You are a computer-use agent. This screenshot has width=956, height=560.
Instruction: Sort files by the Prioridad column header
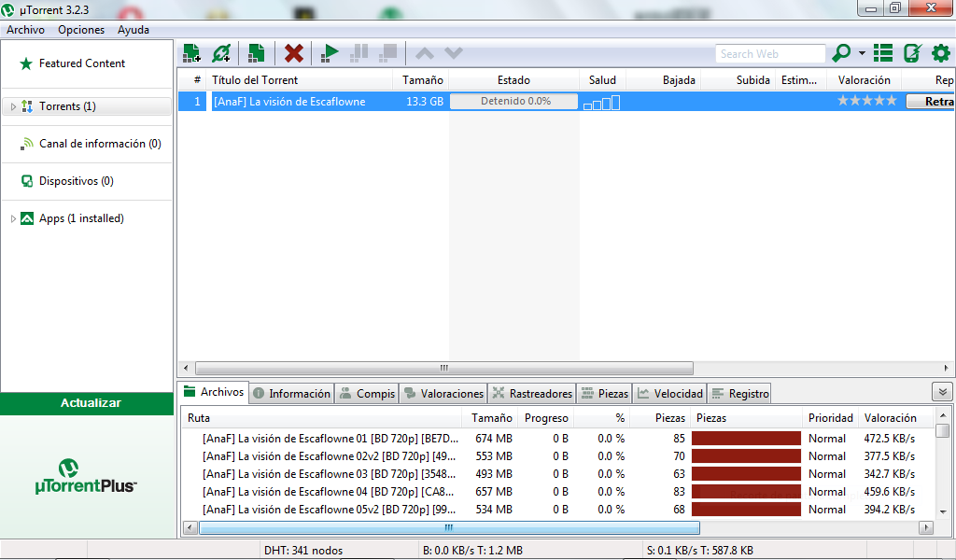(830, 418)
